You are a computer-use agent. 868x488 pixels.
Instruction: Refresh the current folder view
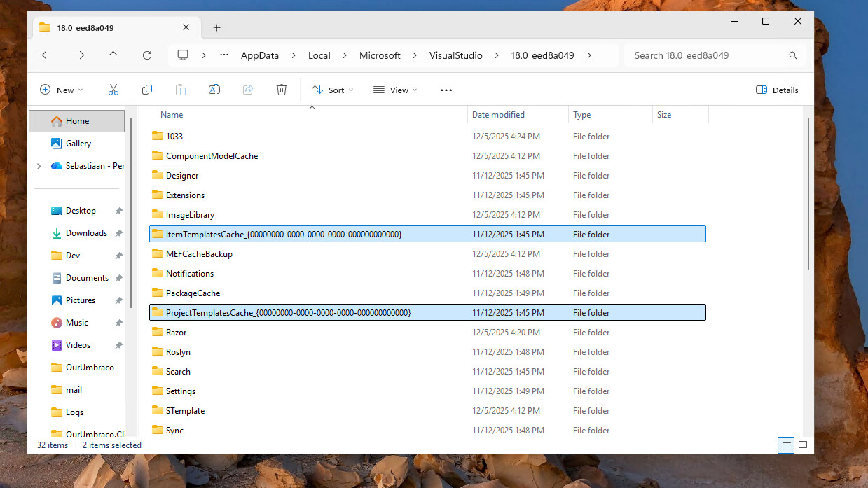(146, 55)
